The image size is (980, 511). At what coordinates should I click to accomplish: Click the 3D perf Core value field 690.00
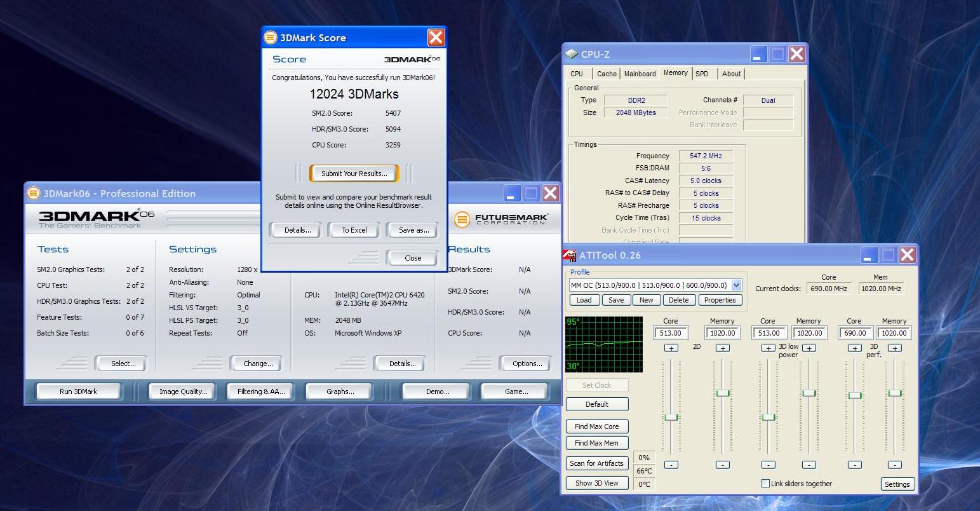[855, 333]
